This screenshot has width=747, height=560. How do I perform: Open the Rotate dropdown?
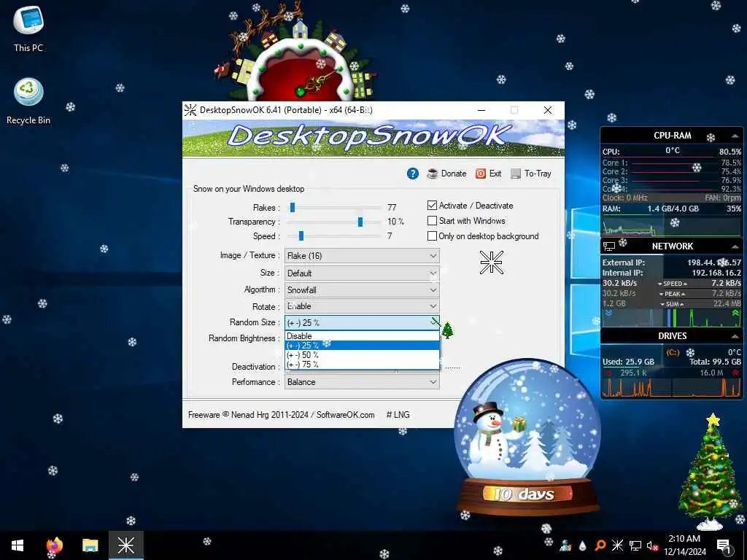tap(362, 306)
